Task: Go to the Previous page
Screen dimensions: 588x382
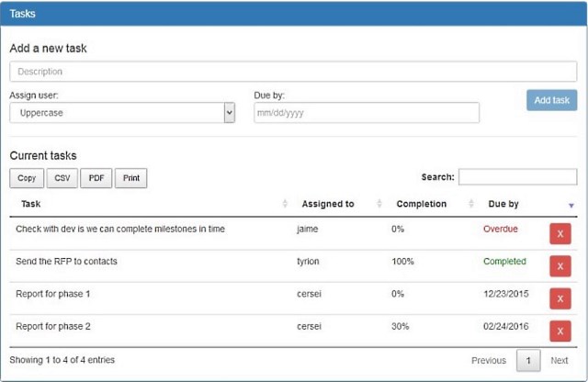Action: click(489, 360)
